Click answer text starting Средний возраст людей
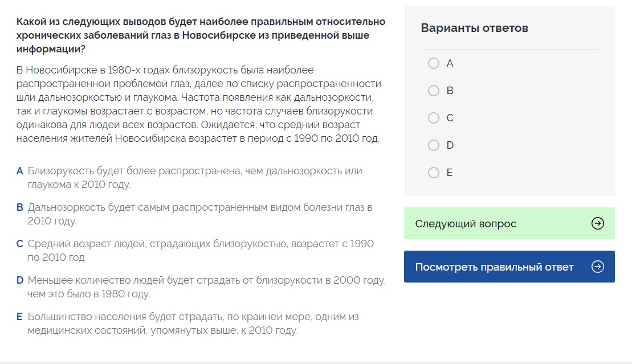This screenshot has width=632, height=364. tap(201, 250)
